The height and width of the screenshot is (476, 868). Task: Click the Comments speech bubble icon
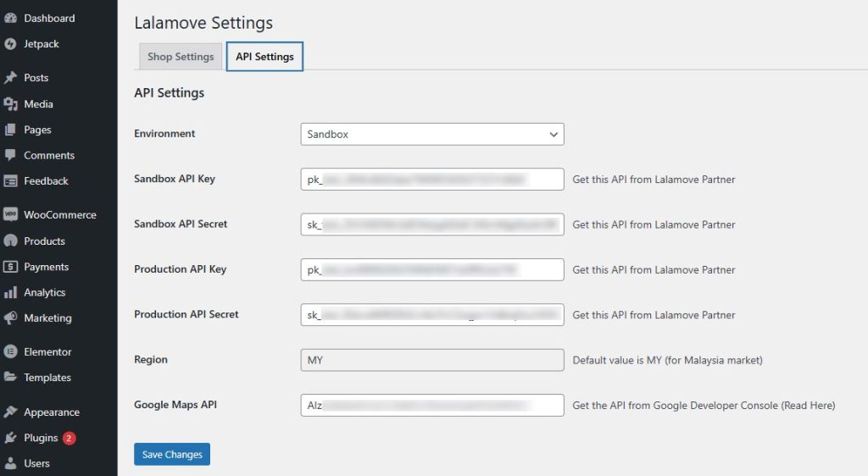click(x=10, y=155)
